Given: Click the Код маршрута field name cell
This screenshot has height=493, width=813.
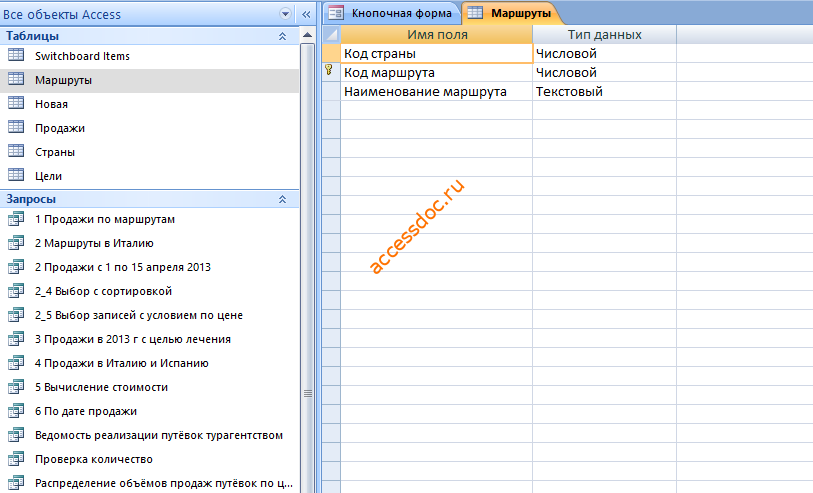Looking at the screenshot, I should (437, 73).
